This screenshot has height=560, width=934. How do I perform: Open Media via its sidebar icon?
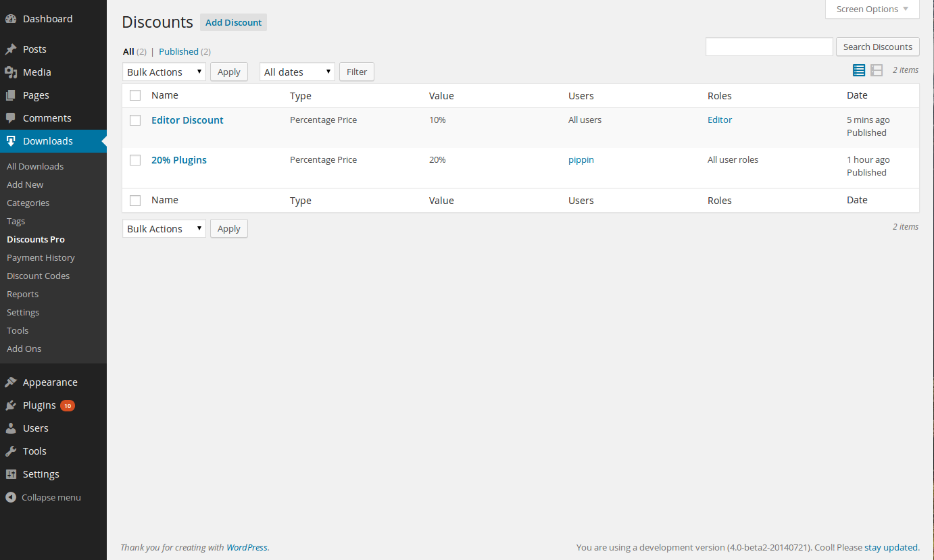coord(11,72)
